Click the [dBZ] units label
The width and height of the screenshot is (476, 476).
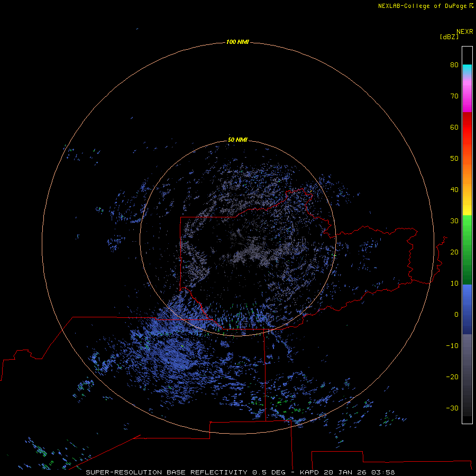[x=449, y=36]
